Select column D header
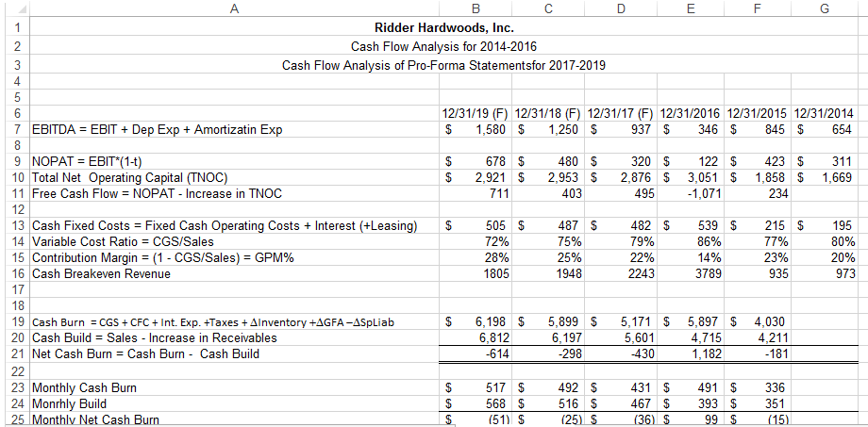 click(621, 8)
